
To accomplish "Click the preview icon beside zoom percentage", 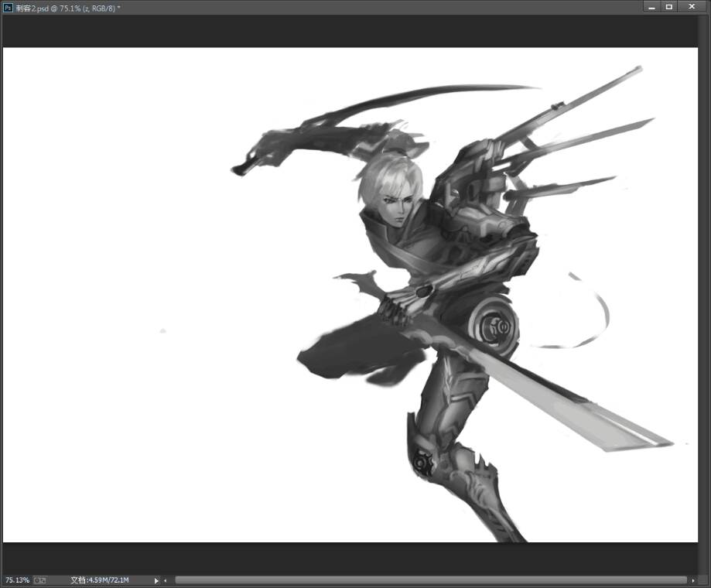I will pyautogui.click(x=40, y=579).
